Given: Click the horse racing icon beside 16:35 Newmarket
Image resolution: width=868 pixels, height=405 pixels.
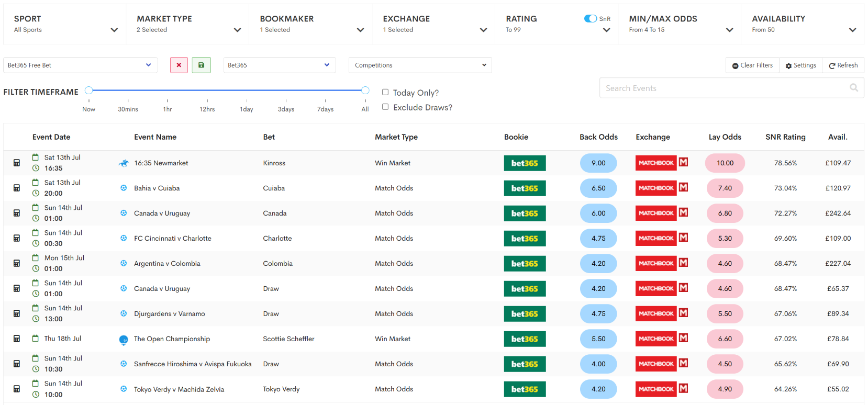Looking at the screenshot, I should (124, 163).
